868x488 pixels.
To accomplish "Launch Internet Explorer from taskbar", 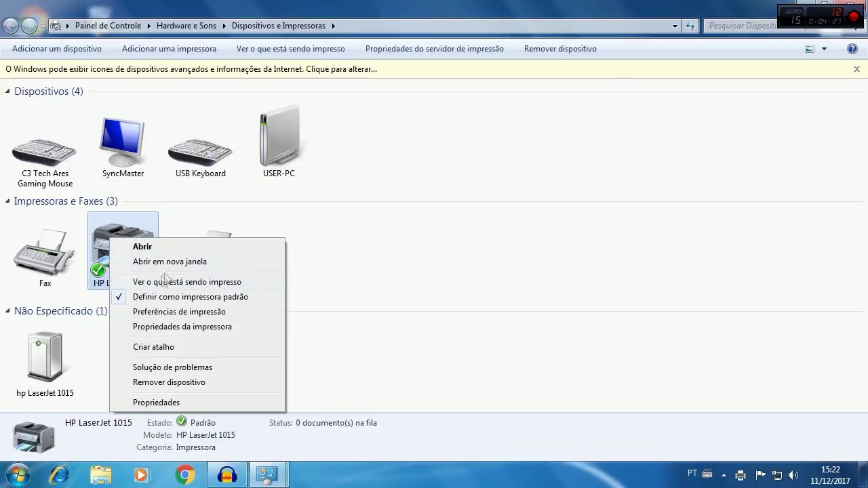I will 59,474.
